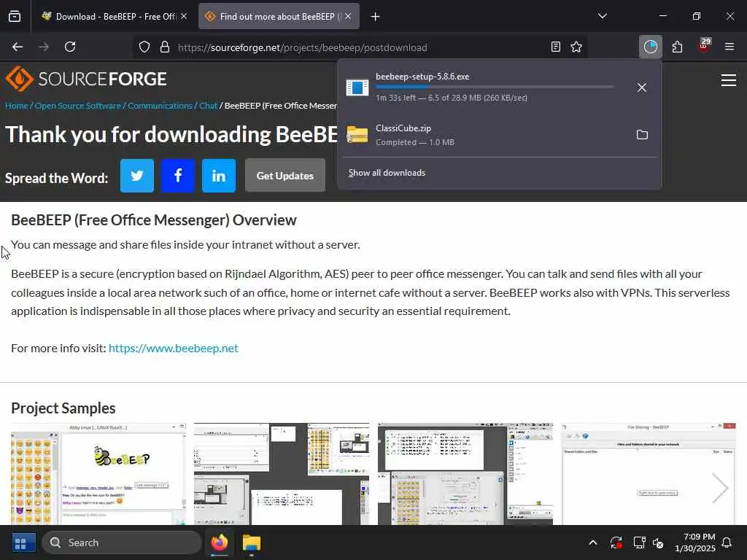Viewport: 747px width, 560px height.
Task: Open the notifications bell
Action: point(727,542)
